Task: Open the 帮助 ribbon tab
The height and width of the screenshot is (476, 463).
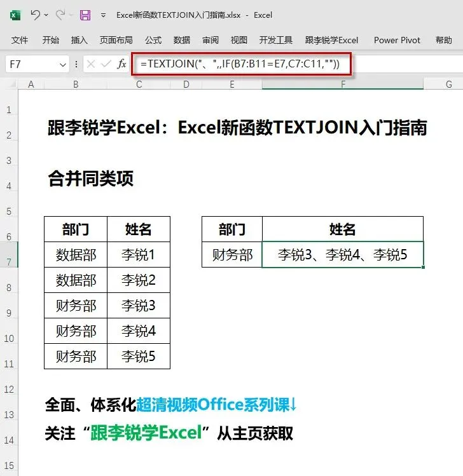Action: pyautogui.click(x=443, y=40)
